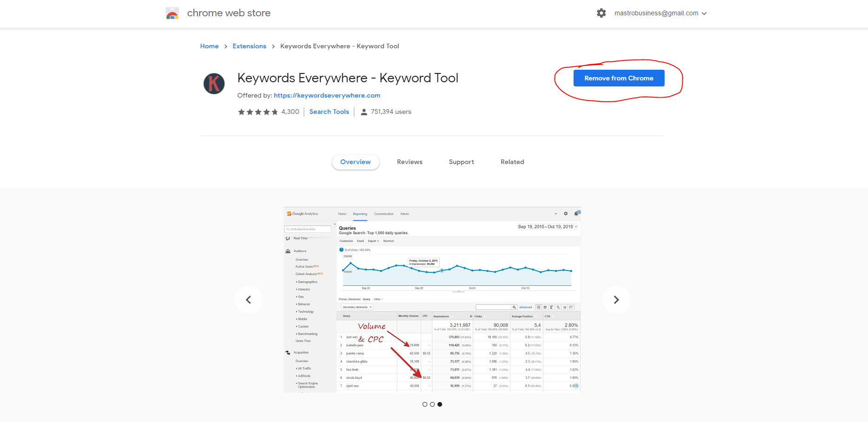Open the Extensions breadcrumb link
The height and width of the screenshot is (422, 868).
pyautogui.click(x=249, y=46)
